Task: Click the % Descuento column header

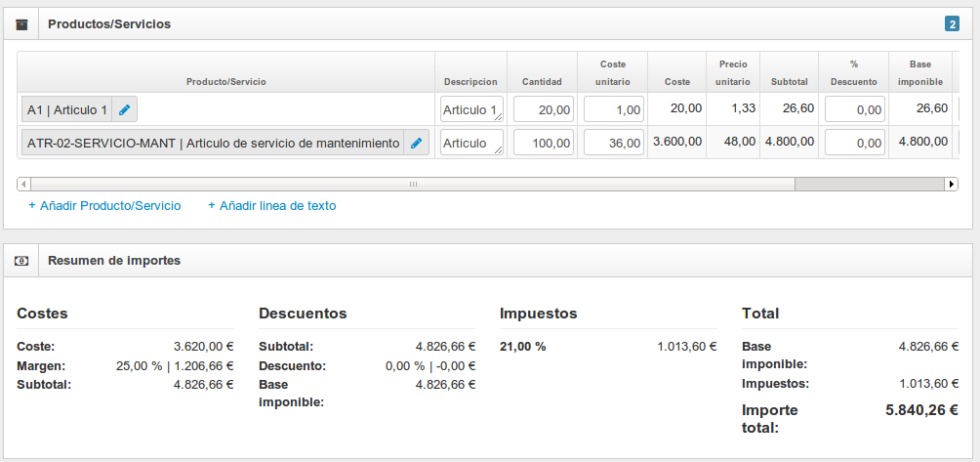Action: point(854,72)
